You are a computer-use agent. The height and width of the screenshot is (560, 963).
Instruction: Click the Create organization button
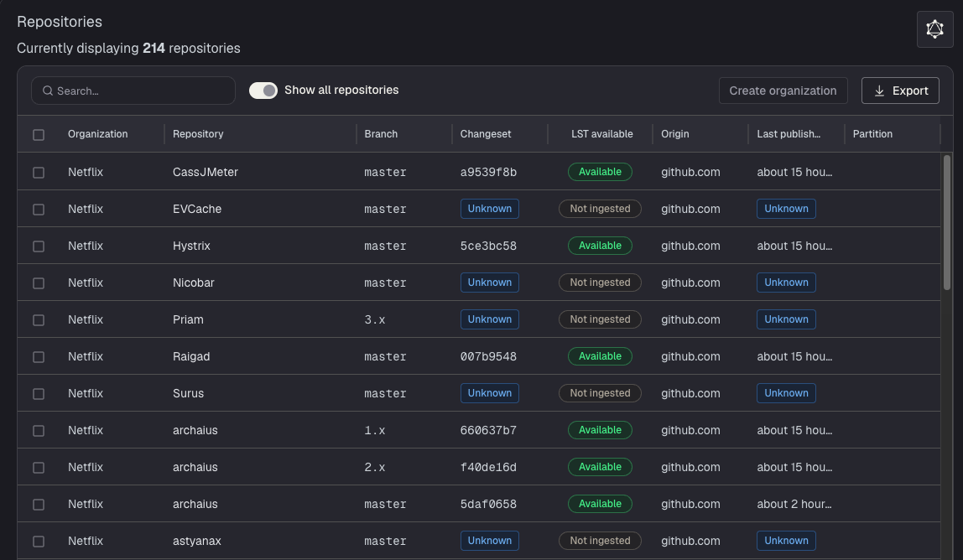pyautogui.click(x=783, y=91)
